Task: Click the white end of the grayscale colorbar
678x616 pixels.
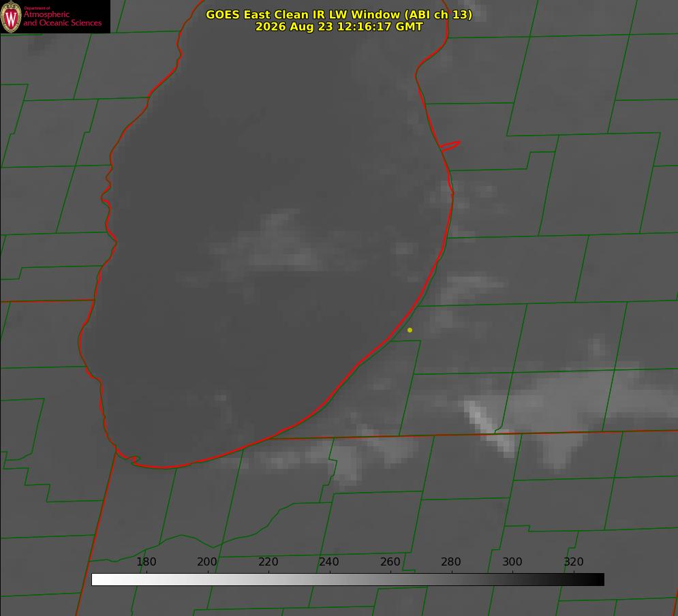Action: pos(99,579)
